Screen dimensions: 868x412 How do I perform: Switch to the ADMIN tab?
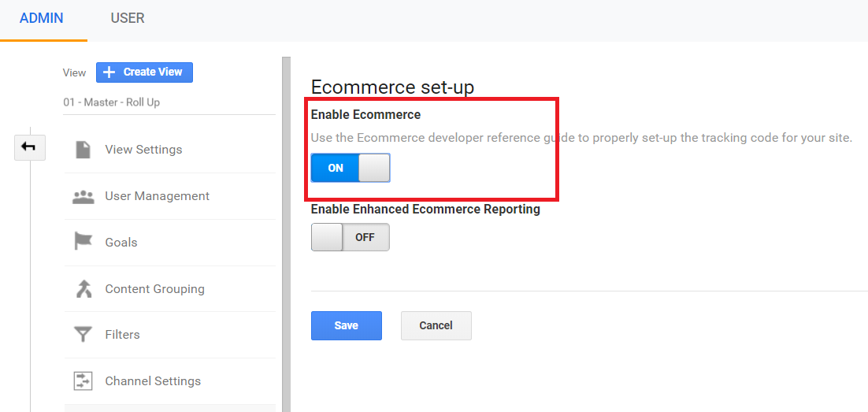42,18
